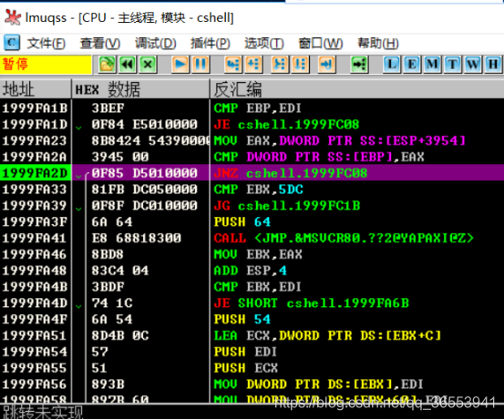The width and height of the screenshot is (504, 420).
Task: Open the 帮助(H) menu
Action: click(378, 43)
